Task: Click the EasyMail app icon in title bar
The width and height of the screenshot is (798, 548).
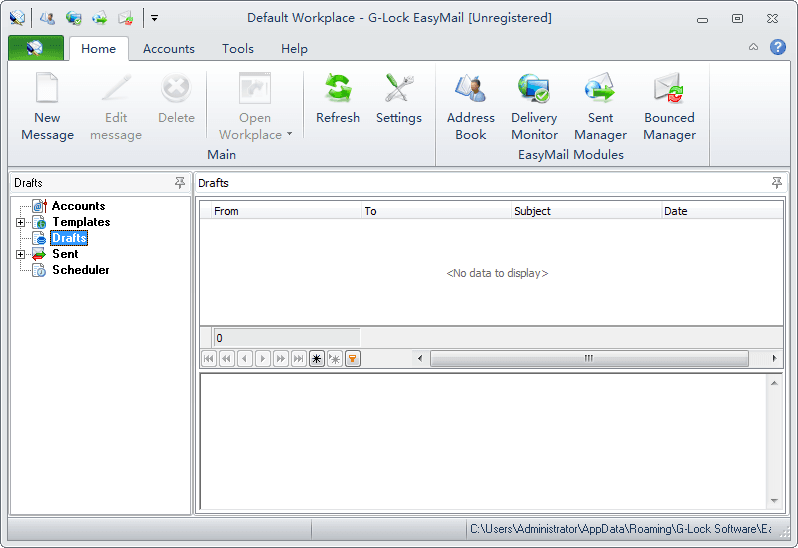Action: [x=17, y=18]
